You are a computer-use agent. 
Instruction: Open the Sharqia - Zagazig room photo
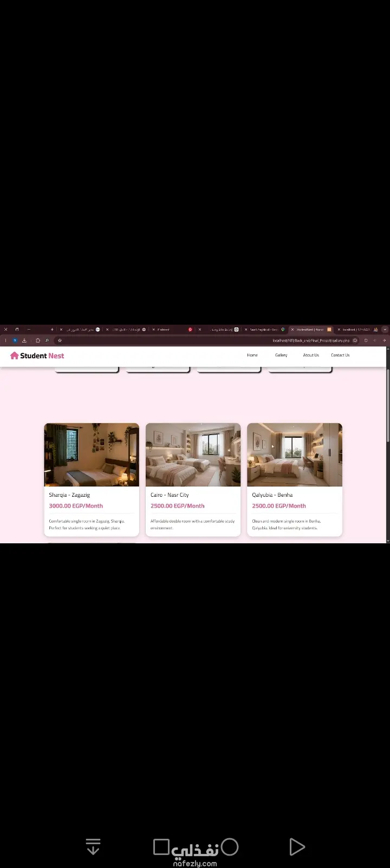coord(92,455)
